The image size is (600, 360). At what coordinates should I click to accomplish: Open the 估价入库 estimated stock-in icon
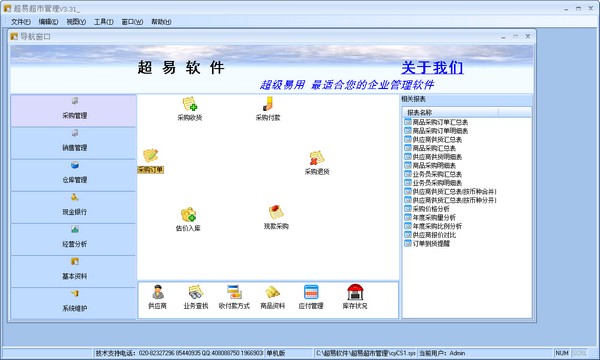188,220
